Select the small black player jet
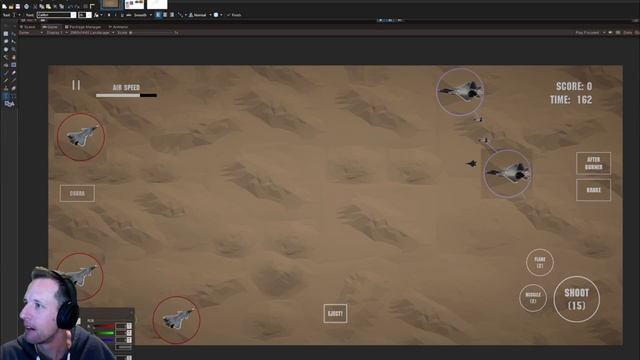640x360 pixels. 471,164
